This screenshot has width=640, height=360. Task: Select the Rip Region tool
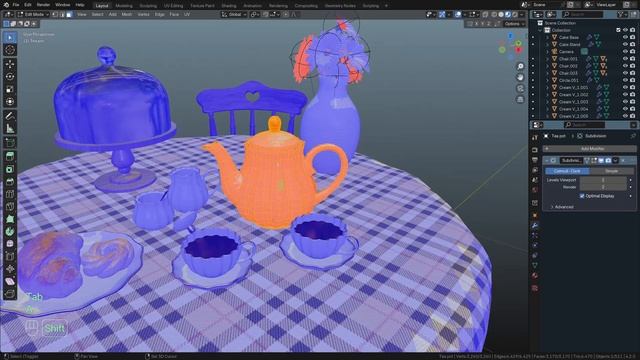pos(10,294)
